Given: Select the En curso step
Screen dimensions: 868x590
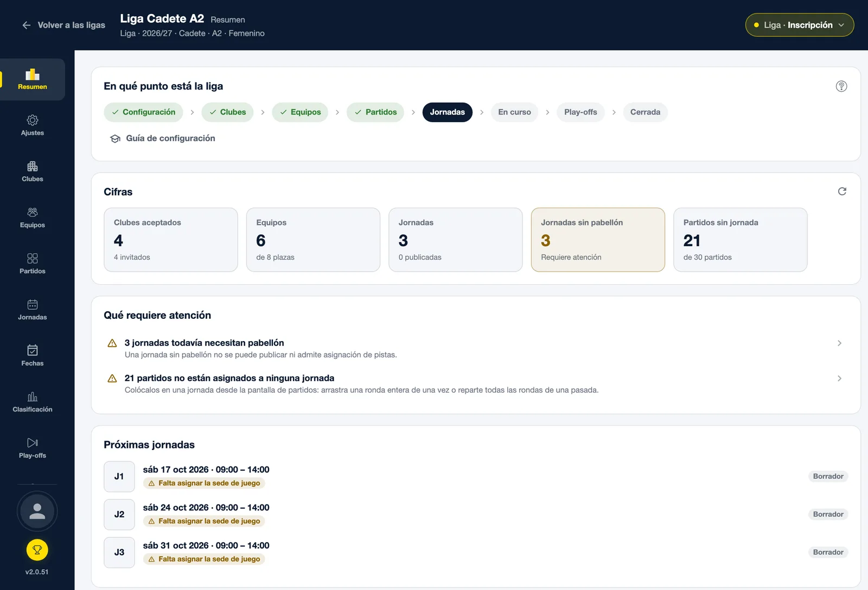Looking at the screenshot, I should click(514, 112).
